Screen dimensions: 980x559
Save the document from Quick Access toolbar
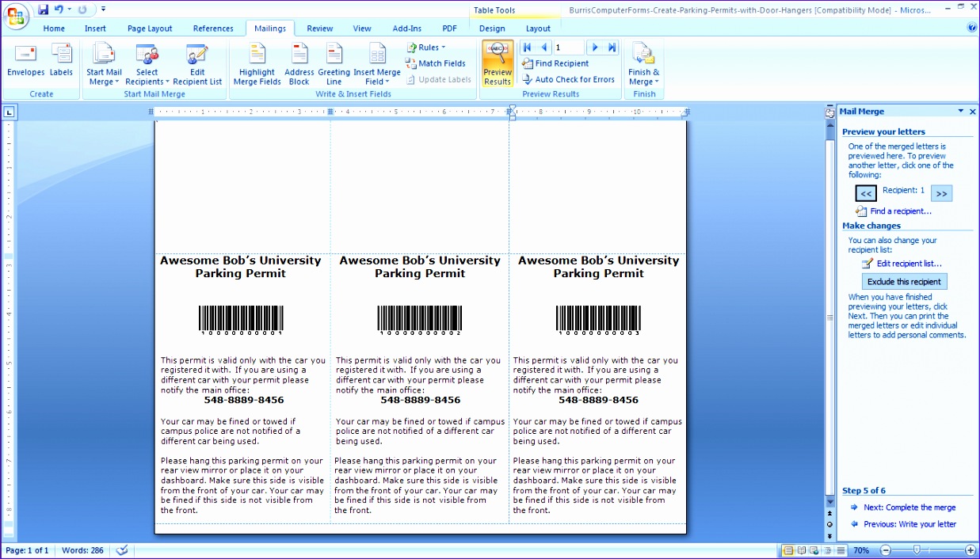44,10
